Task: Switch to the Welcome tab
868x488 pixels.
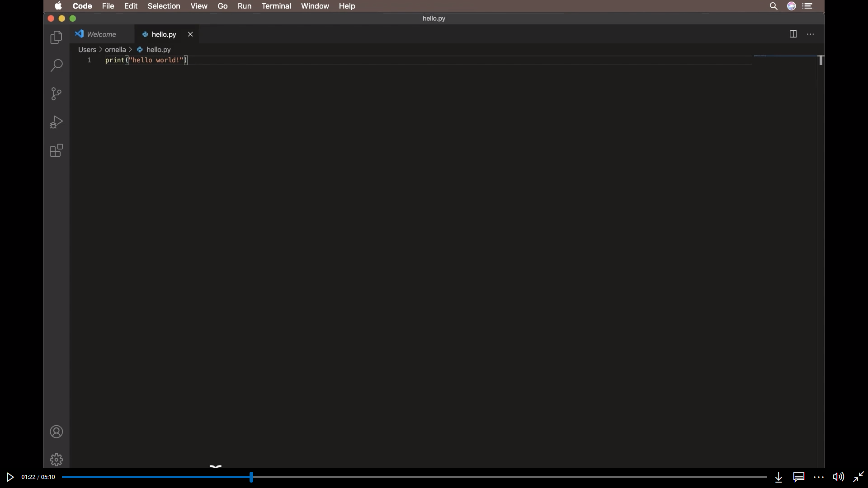Action: point(101,34)
